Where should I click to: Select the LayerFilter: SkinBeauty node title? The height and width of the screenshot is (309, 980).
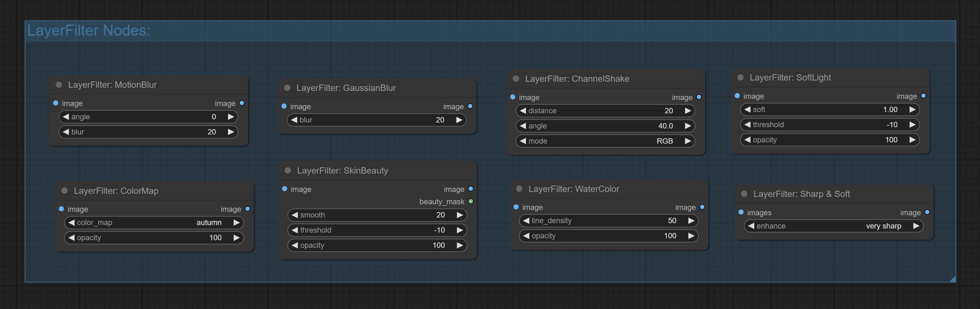342,170
